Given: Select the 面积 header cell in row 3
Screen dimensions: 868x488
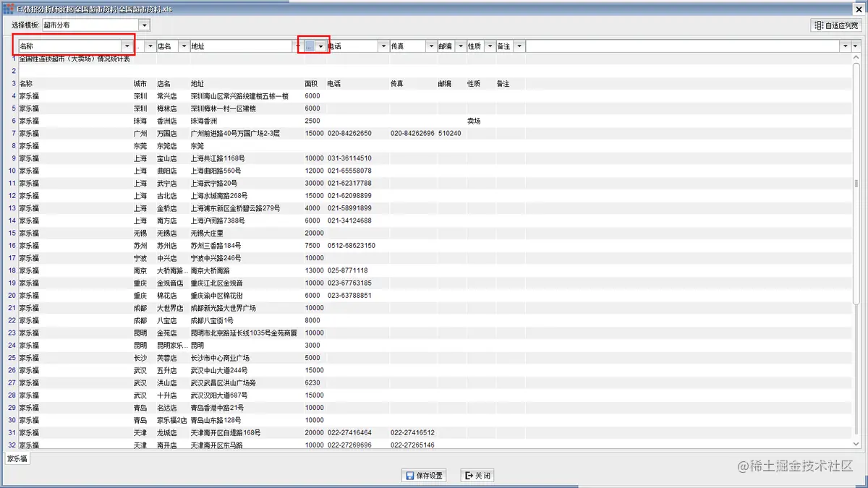Looking at the screenshot, I should [x=311, y=84].
